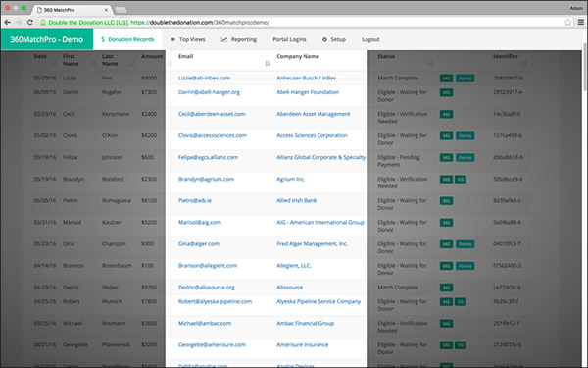Click Brandyn@agrium.com email link

tap(206, 180)
